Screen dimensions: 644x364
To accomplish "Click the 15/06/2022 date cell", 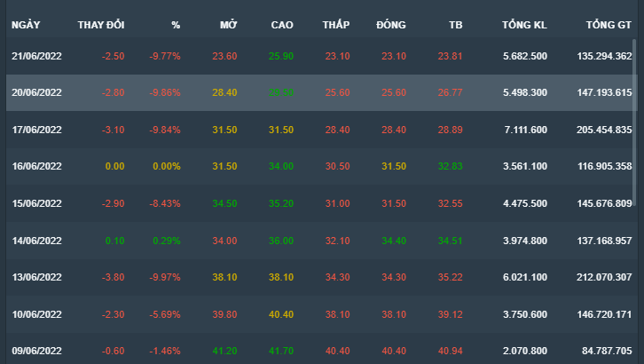I will tap(36, 203).
